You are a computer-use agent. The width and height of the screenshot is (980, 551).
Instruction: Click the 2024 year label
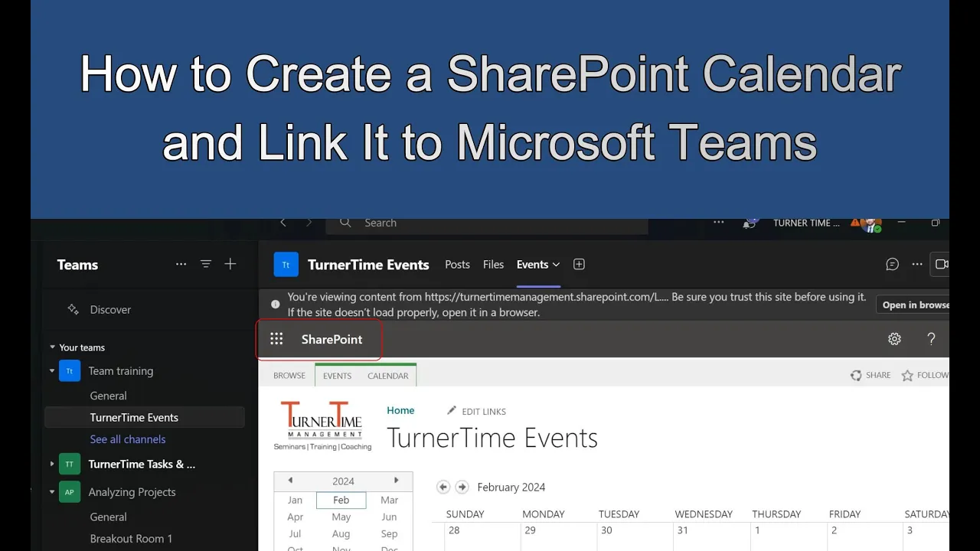(x=343, y=481)
